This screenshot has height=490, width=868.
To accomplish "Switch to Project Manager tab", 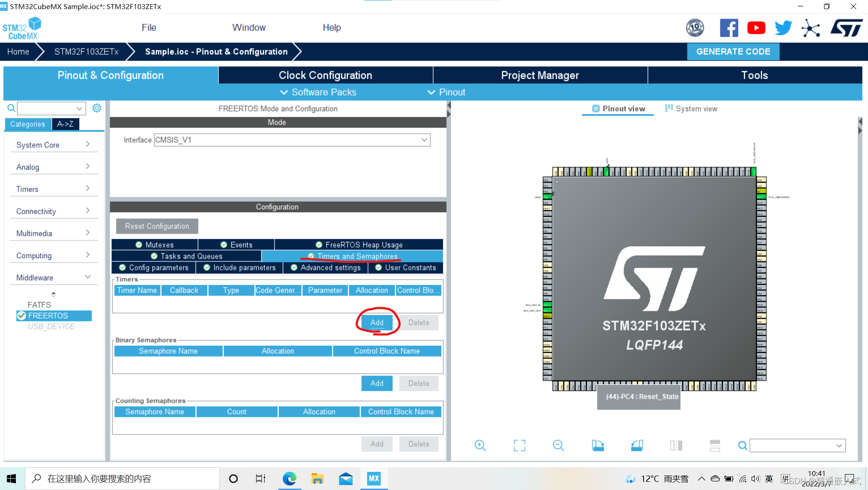I will point(540,75).
